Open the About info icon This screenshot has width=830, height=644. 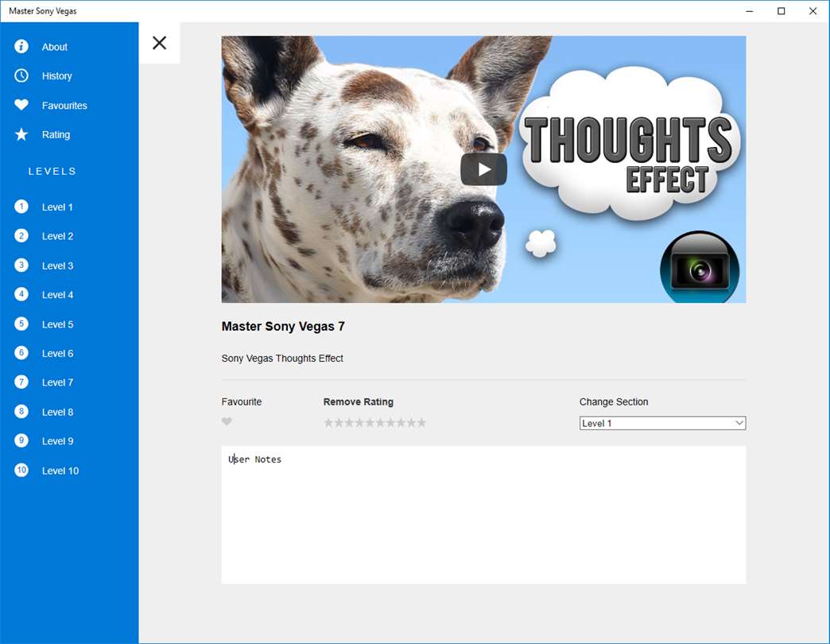coord(21,47)
